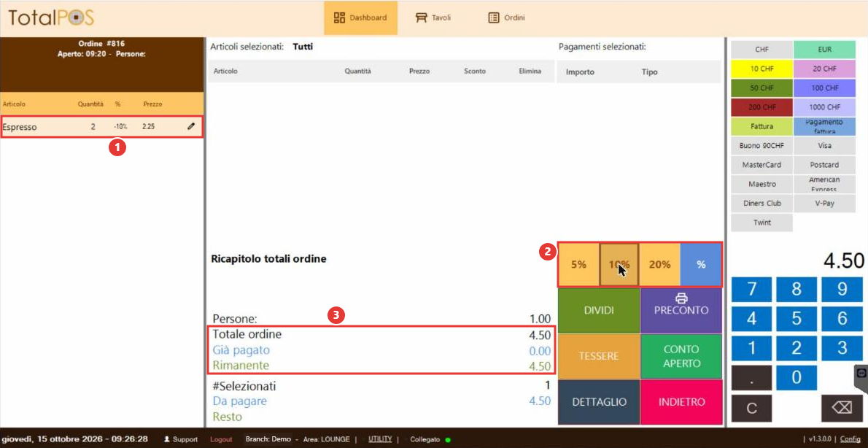Image resolution: width=868 pixels, height=448 pixels.
Task: Select Maestro payment
Action: click(762, 184)
